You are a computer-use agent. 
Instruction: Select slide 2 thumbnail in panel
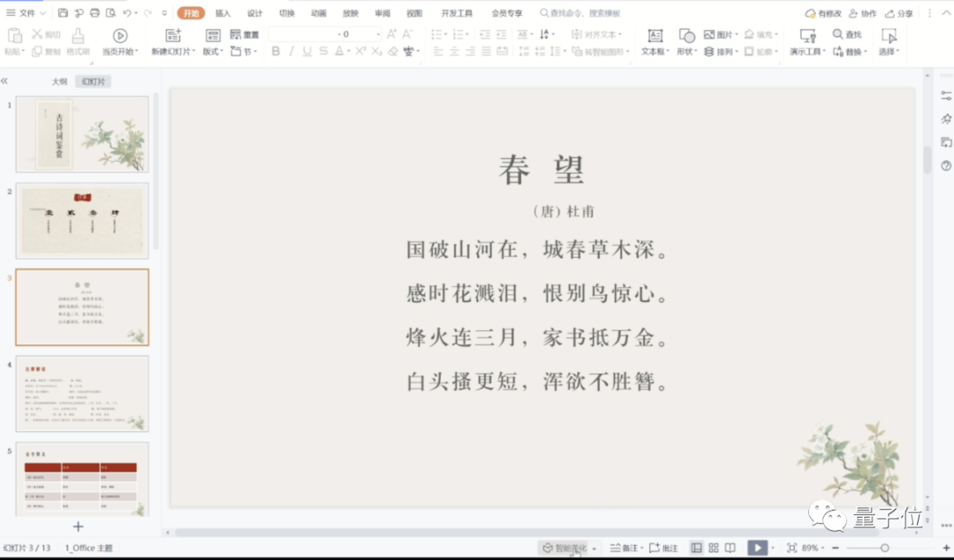[82, 221]
